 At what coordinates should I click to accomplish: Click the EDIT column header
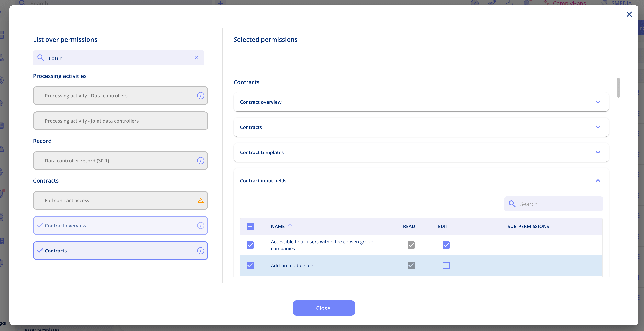pyautogui.click(x=443, y=226)
